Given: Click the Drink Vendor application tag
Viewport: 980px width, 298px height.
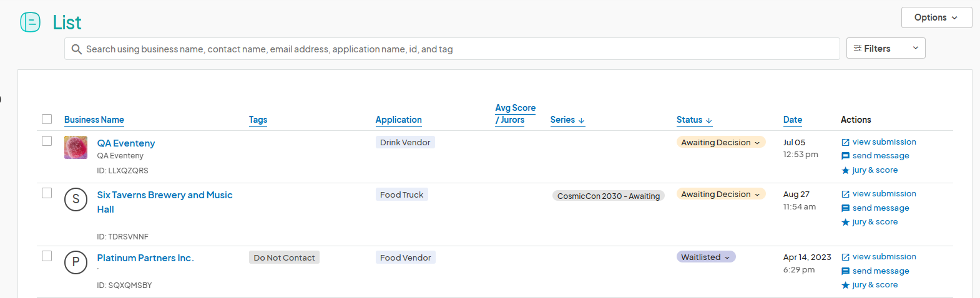Looking at the screenshot, I should click(405, 142).
